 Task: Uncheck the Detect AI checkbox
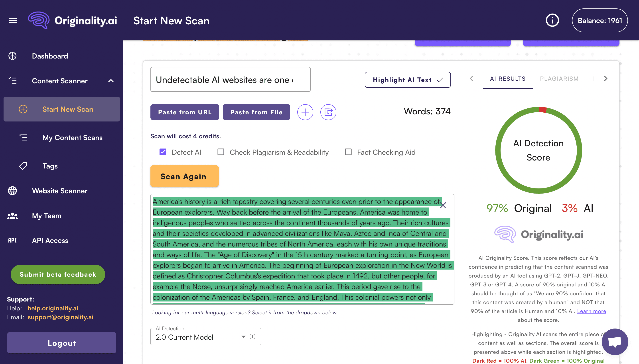click(x=163, y=152)
